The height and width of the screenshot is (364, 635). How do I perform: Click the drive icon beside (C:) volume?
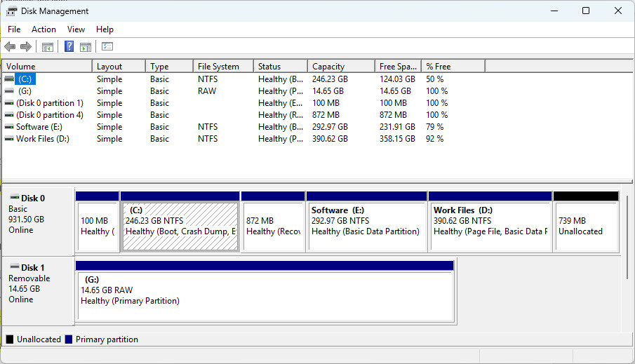[x=9, y=79]
